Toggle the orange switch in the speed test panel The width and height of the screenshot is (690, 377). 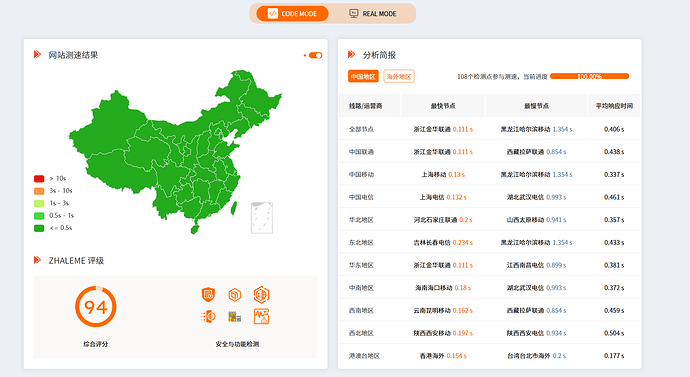pos(316,55)
